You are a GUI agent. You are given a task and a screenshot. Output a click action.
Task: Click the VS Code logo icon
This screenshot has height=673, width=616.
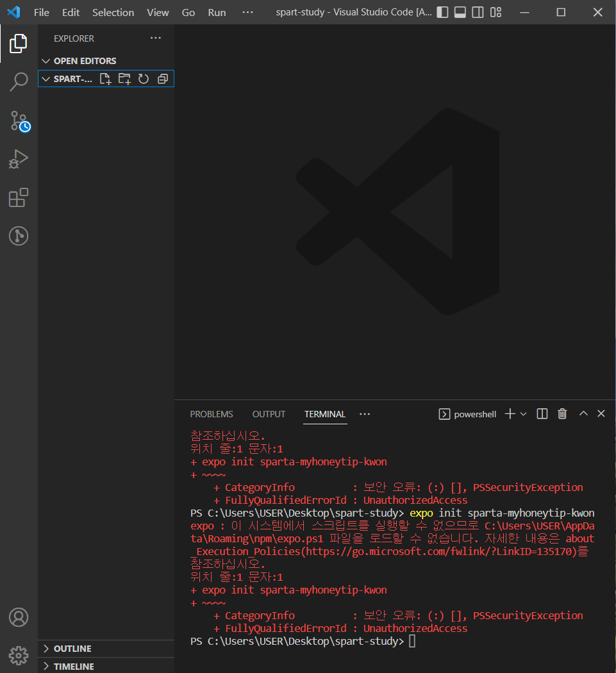pyautogui.click(x=13, y=12)
